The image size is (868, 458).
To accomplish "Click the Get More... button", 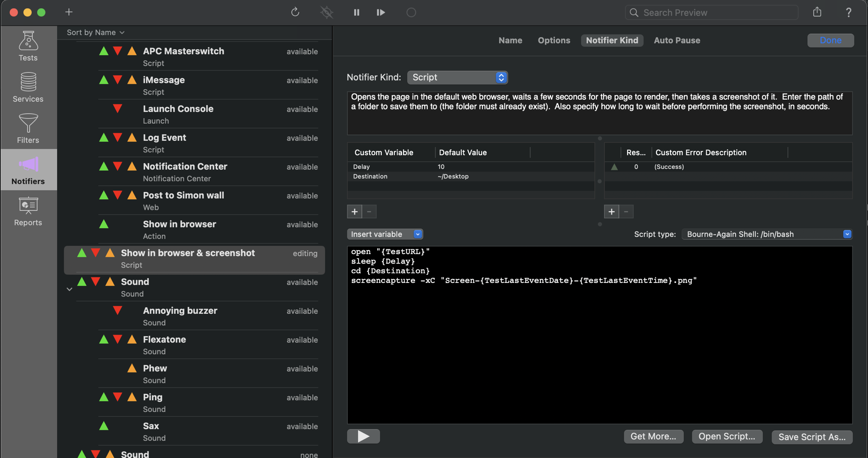I will tap(653, 436).
